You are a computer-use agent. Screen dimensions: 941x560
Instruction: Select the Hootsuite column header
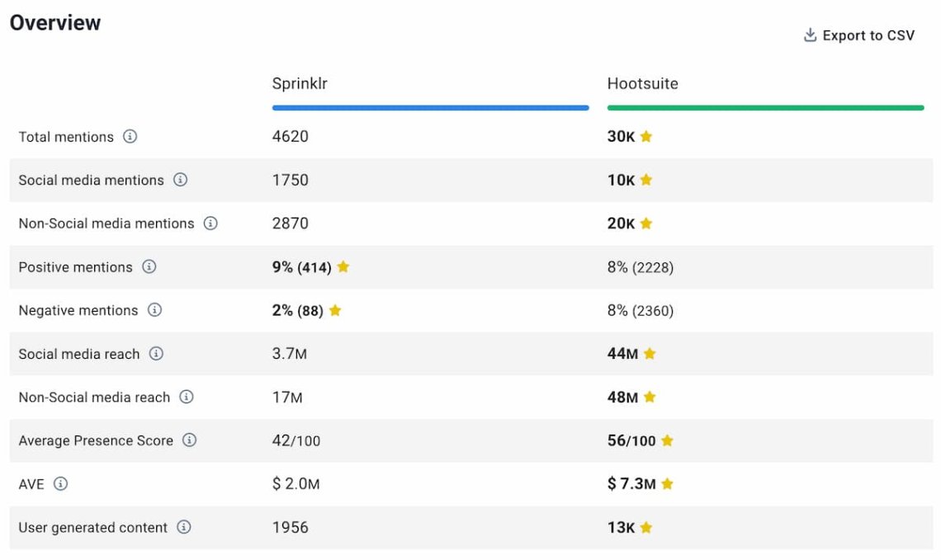(x=642, y=83)
